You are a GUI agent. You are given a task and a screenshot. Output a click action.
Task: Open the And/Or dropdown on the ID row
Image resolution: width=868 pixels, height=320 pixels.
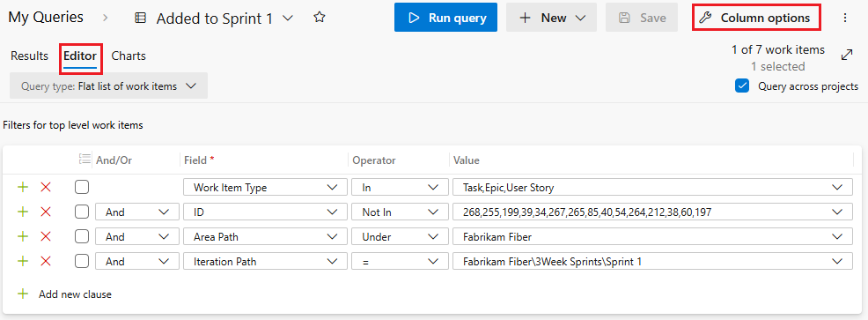click(137, 212)
